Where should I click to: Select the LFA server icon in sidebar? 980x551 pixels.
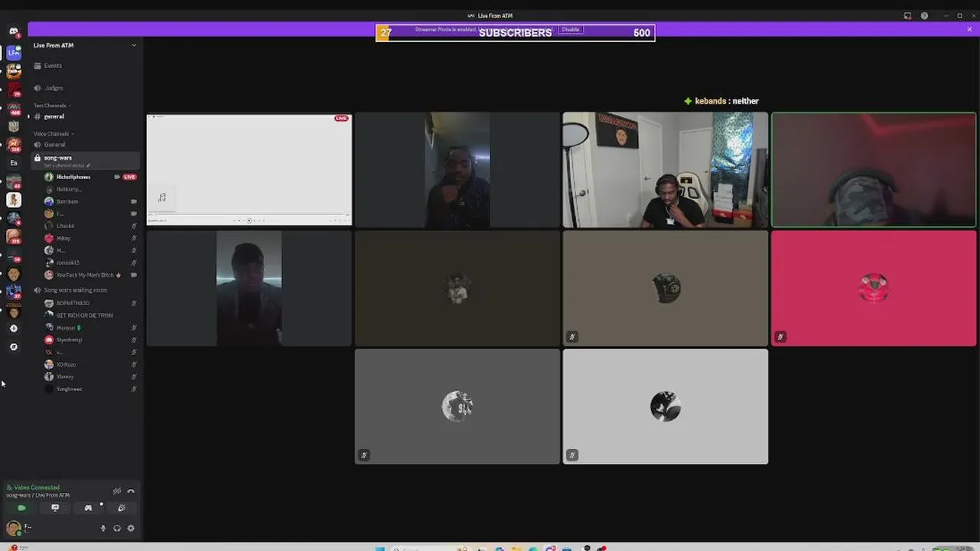coord(13,53)
